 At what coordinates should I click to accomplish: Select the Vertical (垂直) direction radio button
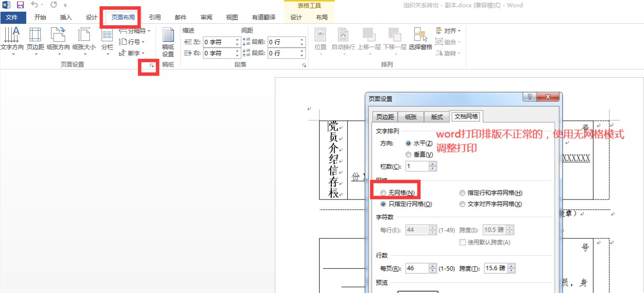point(409,154)
